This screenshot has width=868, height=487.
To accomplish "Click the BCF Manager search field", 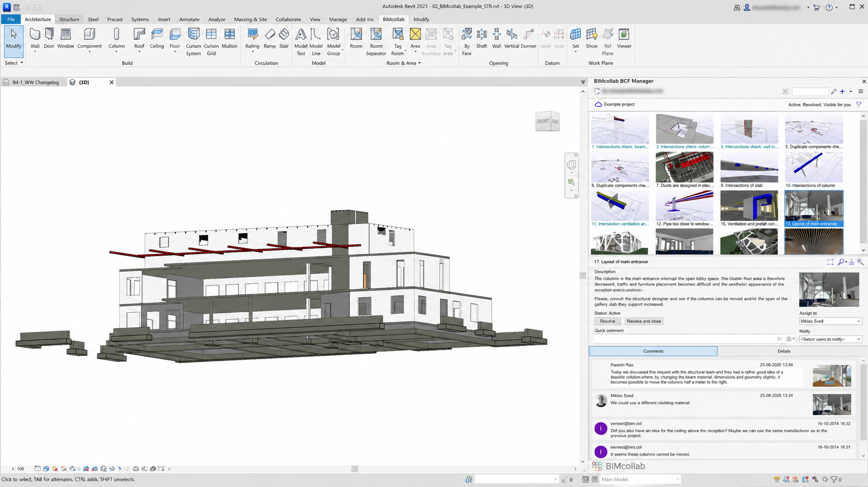I will pos(810,91).
